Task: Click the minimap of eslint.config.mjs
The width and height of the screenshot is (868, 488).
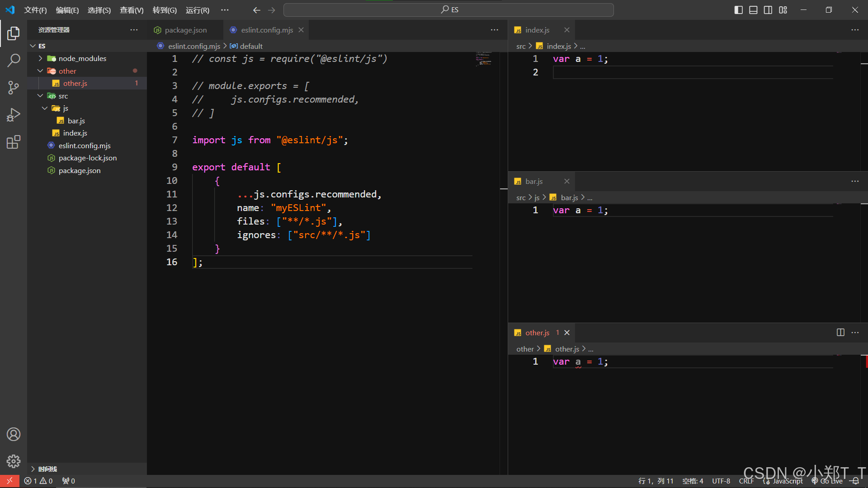Action: (x=484, y=59)
